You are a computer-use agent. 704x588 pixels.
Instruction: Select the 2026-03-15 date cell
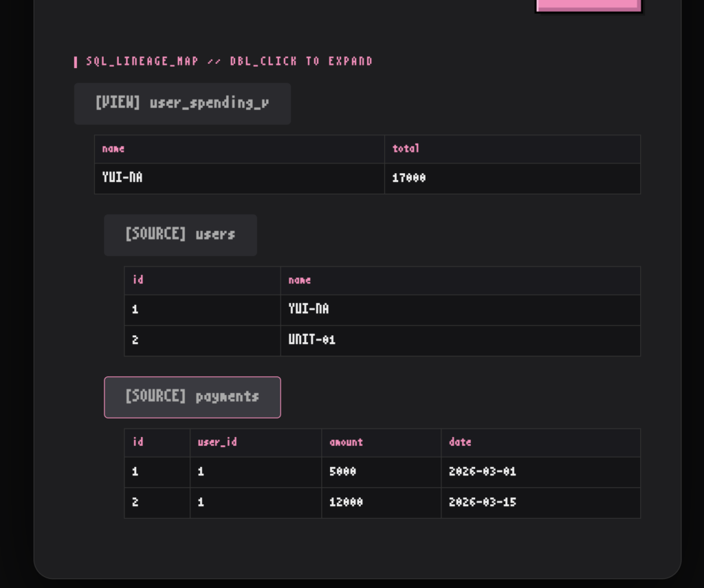point(482,502)
